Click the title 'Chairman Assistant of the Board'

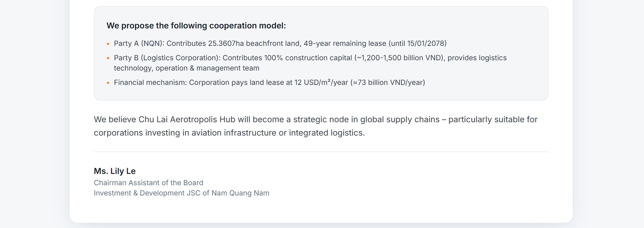149,183
